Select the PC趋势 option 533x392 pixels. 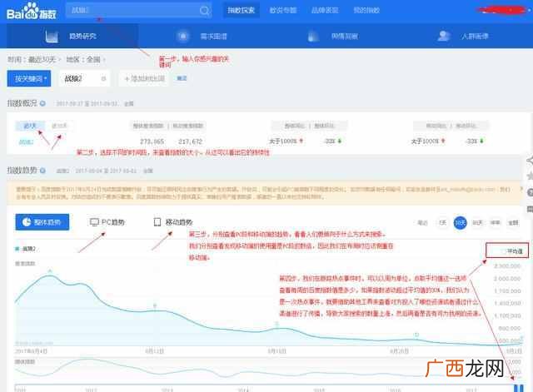click(x=107, y=222)
